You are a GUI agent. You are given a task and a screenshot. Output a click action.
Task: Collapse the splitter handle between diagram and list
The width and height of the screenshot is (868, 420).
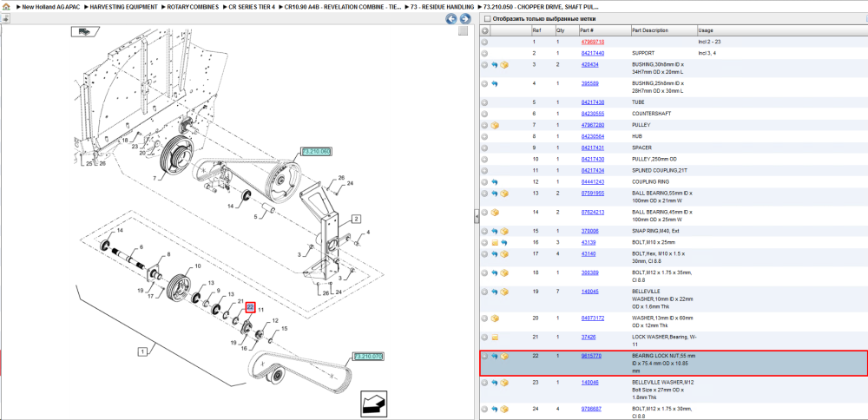(x=476, y=217)
